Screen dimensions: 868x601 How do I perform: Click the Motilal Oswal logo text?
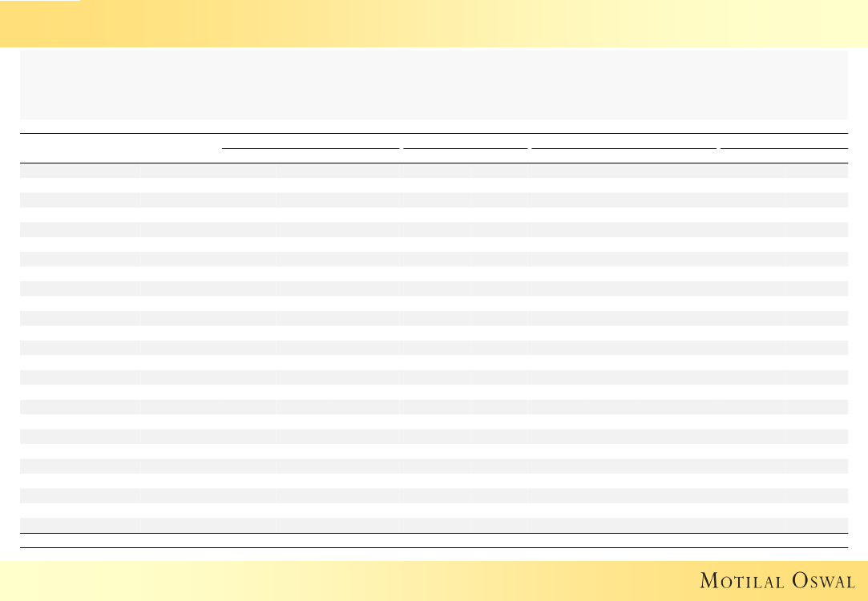pyautogui.click(x=777, y=580)
